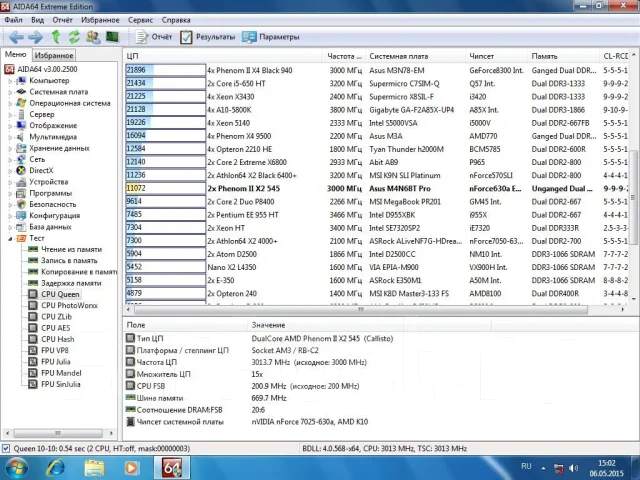640x480 pixels.
Task: Select the FPU SinJulia test icon
Action: coord(33,384)
